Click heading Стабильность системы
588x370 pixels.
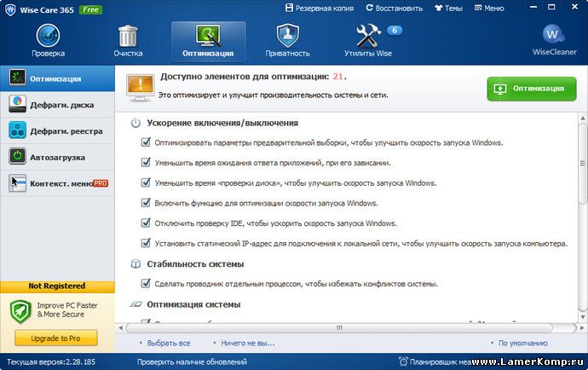click(x=195, y=263)
